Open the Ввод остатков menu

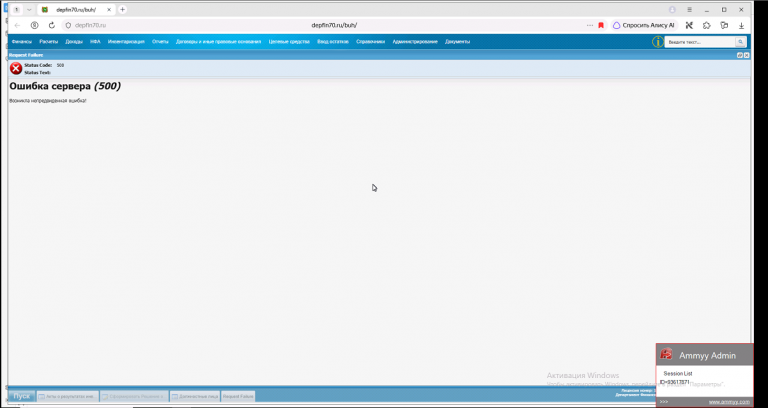click(x=333, y=42)
